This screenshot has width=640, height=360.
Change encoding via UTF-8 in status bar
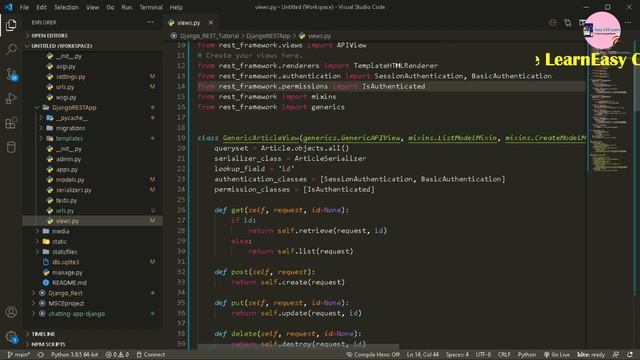(483, 355)
